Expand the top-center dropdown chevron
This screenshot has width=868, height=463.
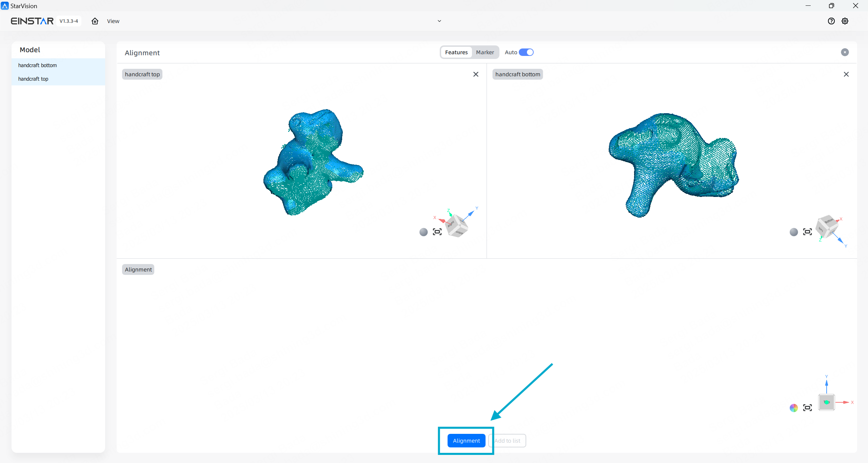[439, 21]
